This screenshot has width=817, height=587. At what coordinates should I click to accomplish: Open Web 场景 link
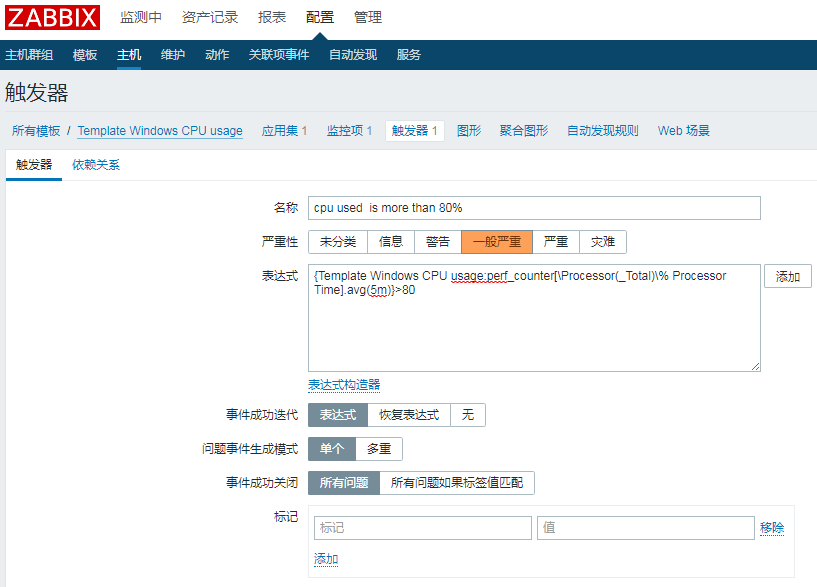[x=684, y=131]
